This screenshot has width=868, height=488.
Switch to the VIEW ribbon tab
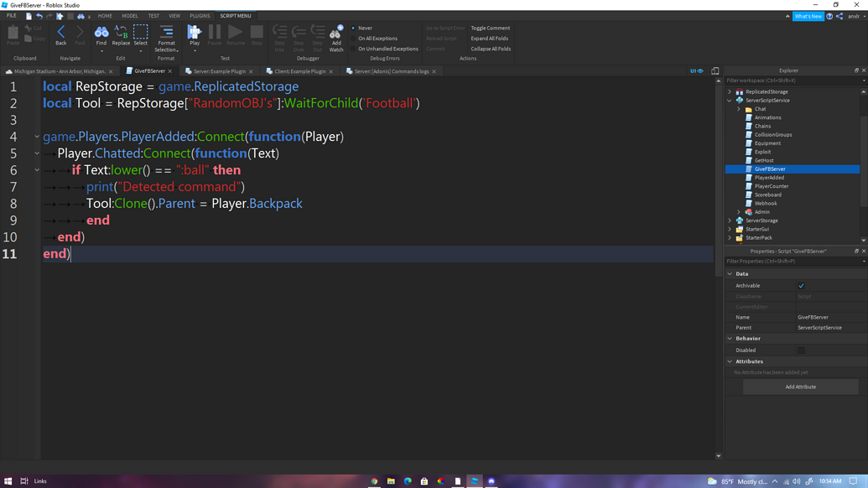[174, 16]
